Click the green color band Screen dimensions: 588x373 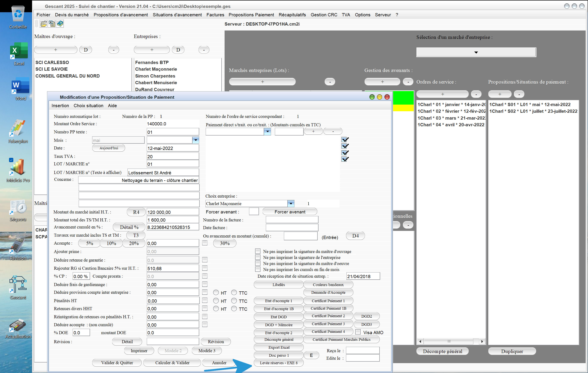pos(403,97)
